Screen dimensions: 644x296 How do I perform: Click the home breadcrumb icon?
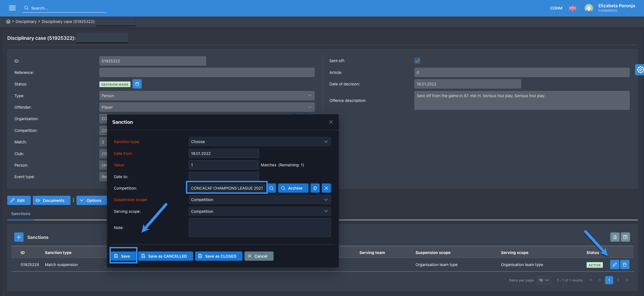(8, 22)
